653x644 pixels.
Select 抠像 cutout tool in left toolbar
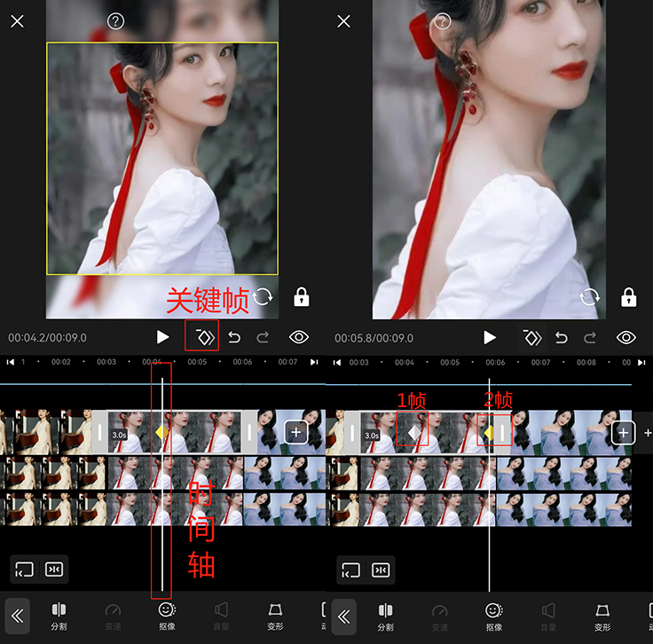tap(167, 617)
